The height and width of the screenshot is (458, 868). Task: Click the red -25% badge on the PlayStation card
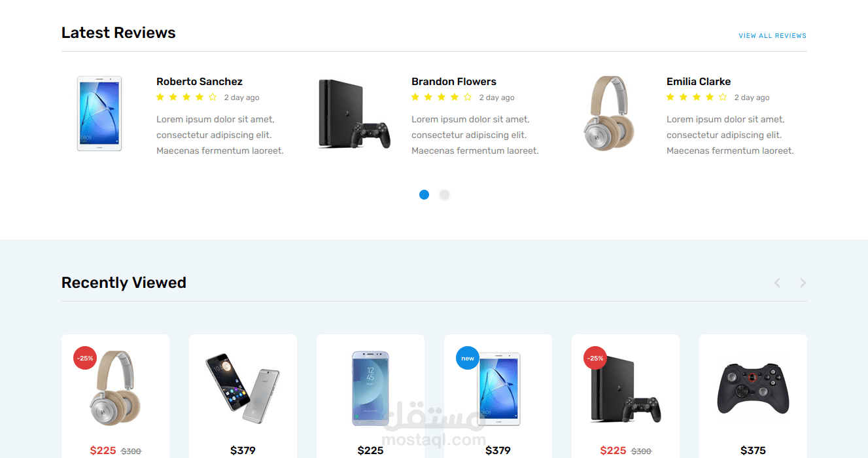tap(595, 358)
